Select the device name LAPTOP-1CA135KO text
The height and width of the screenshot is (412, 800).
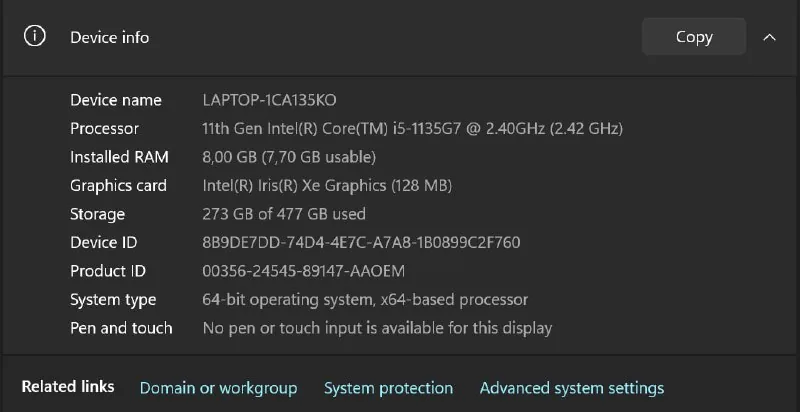(269, 100)
